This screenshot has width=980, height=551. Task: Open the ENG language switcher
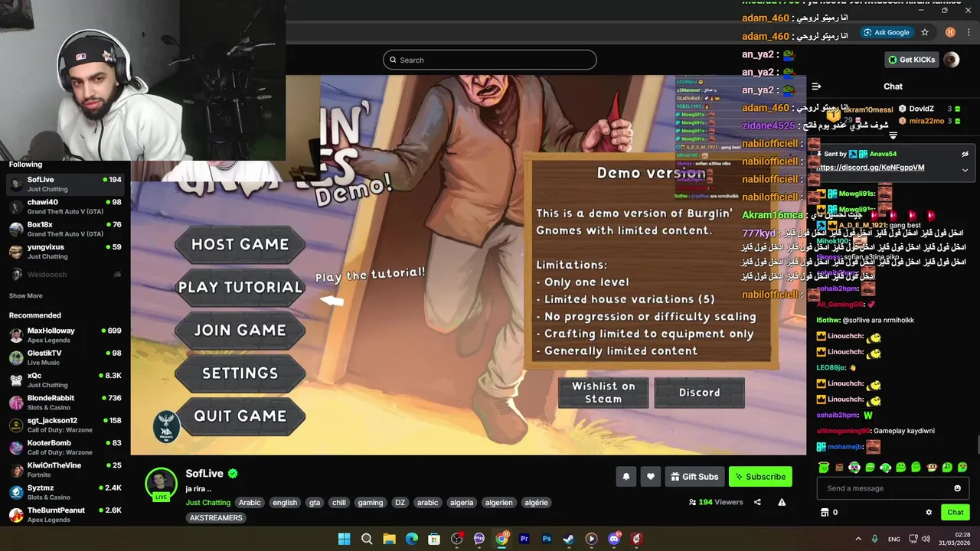(x=893, y=540)
